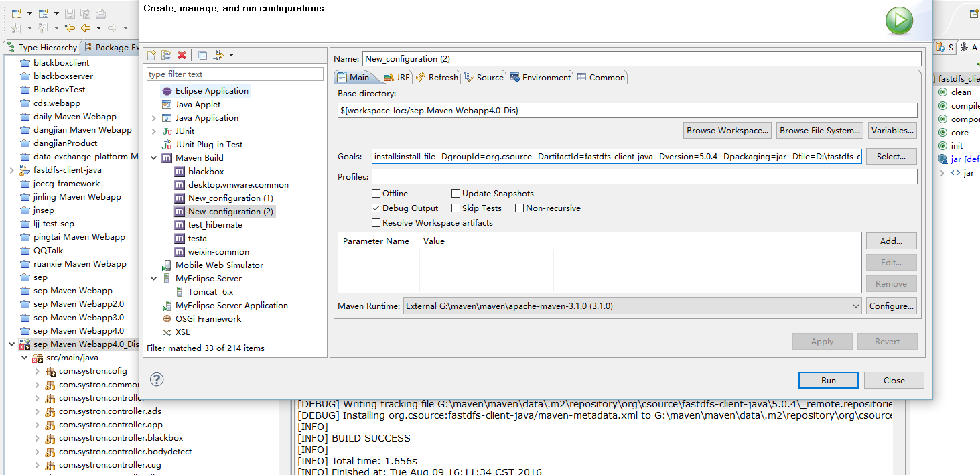Click the Save All toolbar icon

pyautogui.click(x=85, y=13)
